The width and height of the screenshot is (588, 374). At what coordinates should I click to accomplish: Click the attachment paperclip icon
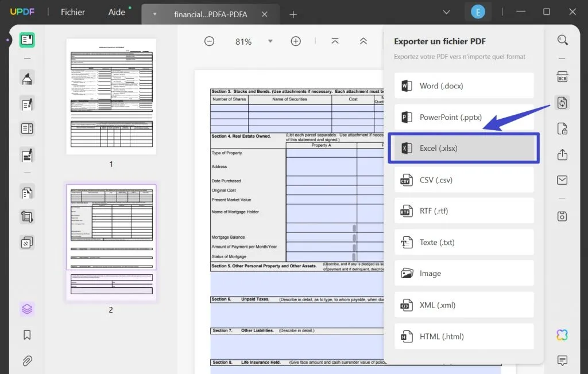pos(26,360)
